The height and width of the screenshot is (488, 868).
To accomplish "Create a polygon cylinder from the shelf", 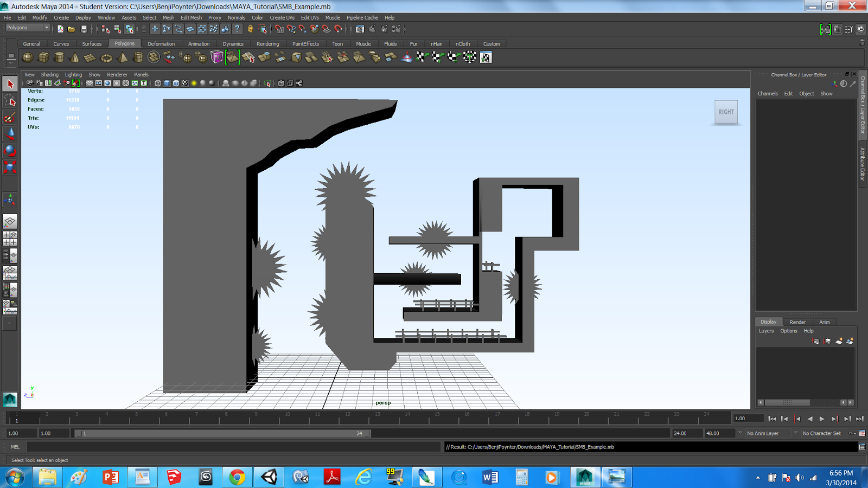I will coord(59,57).
